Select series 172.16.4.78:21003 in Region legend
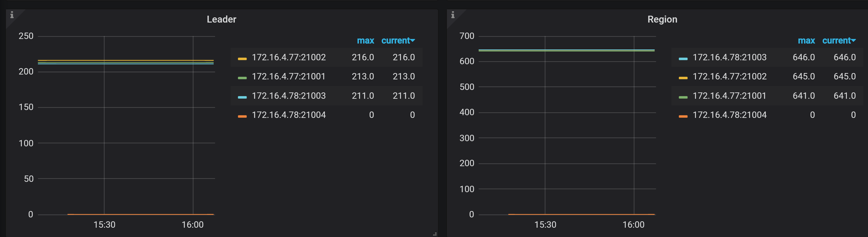 coord(729,57)
